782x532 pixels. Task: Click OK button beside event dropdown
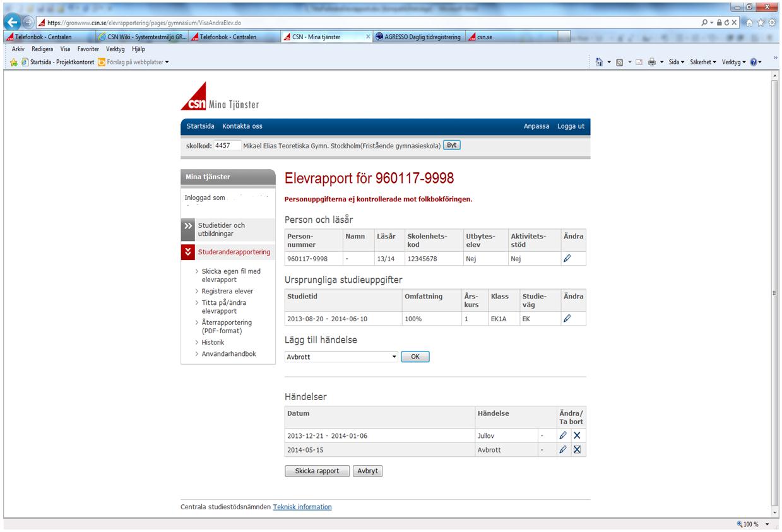pyautogui.click(x=415, y=357)
